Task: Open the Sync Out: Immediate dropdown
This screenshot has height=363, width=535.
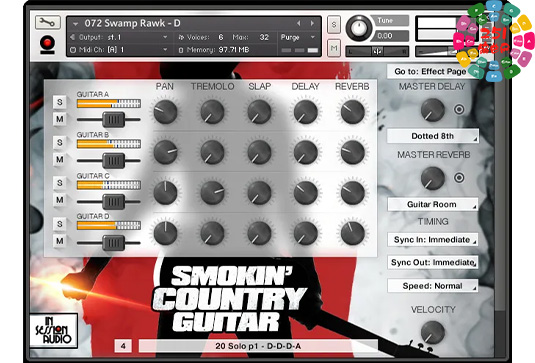Action: coord(433,262)
